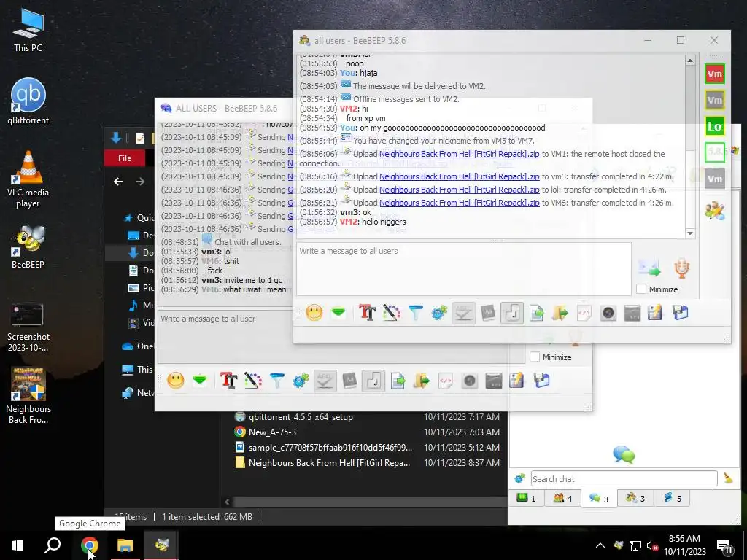Click 'Write a message to all users' box

tap(463, 269)
